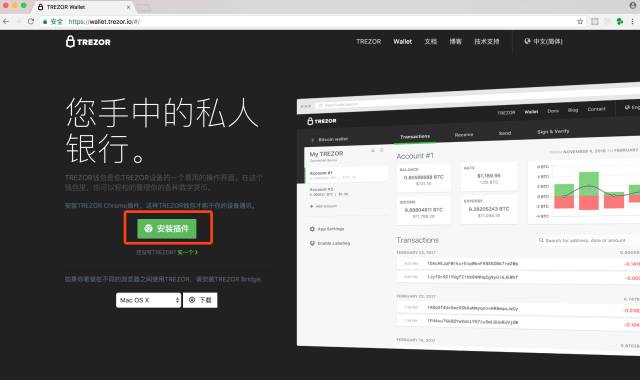This screenshot has height=380, width=640.
Task: Open the 中文(简体) language selector
Action: [543, 42]
